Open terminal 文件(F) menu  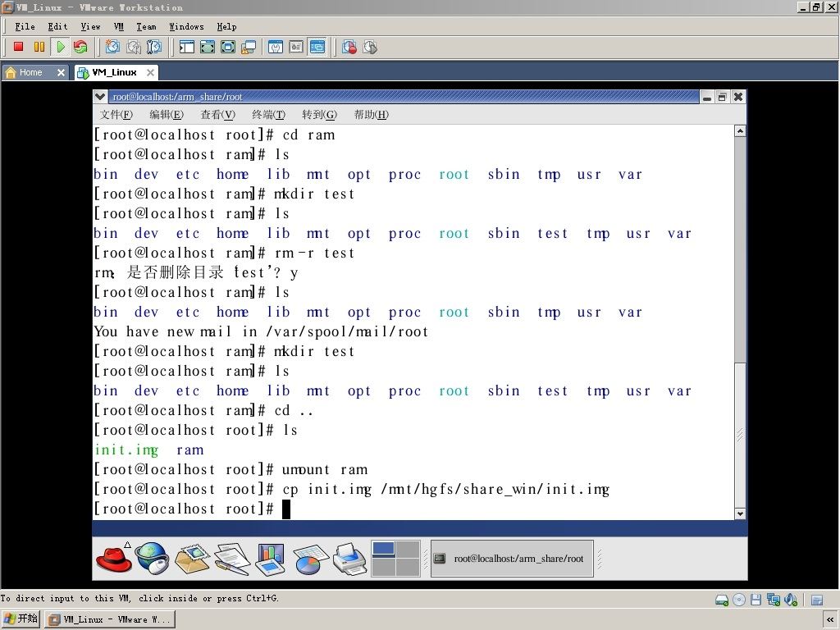[x=116, y=114]
